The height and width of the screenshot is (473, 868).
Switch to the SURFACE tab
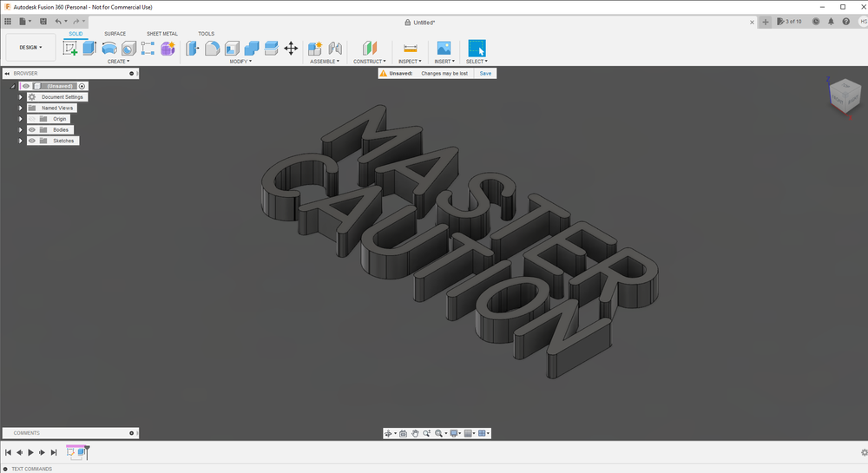click(115, 34)
